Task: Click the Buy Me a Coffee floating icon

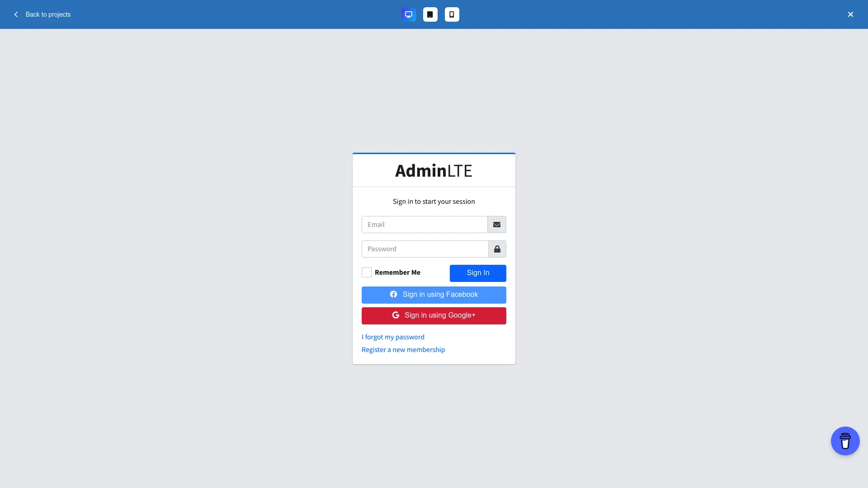Action: pos(845,441)
